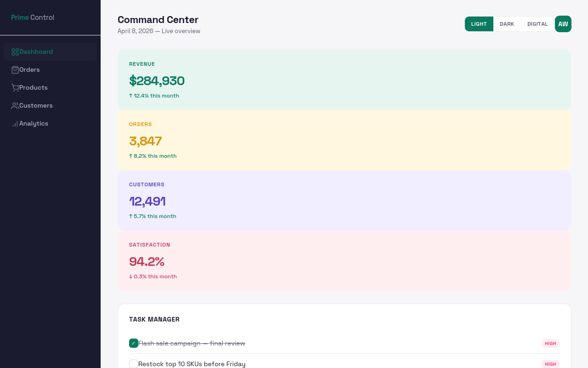588x368 pixels.
Task: Click the Orders shopping bag icon
Action: coord(15,70)
